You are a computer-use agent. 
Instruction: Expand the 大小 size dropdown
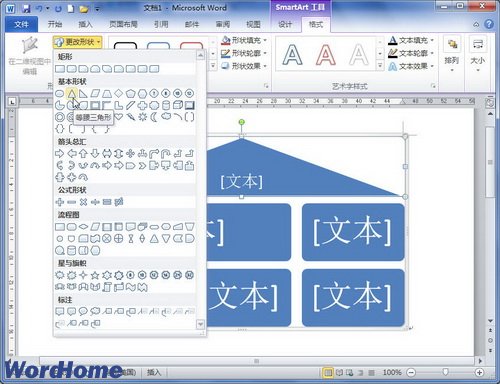478,54
